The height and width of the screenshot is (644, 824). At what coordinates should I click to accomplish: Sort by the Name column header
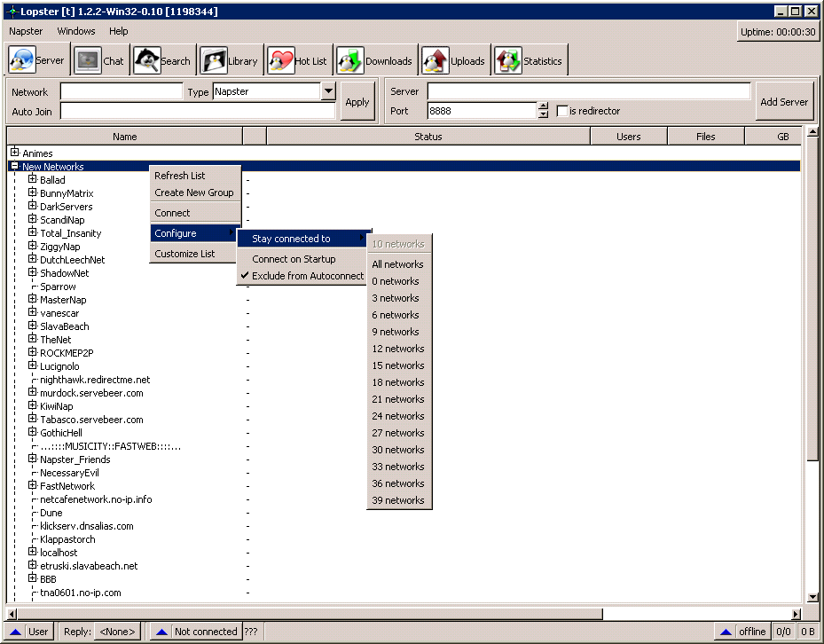point(124,136)
